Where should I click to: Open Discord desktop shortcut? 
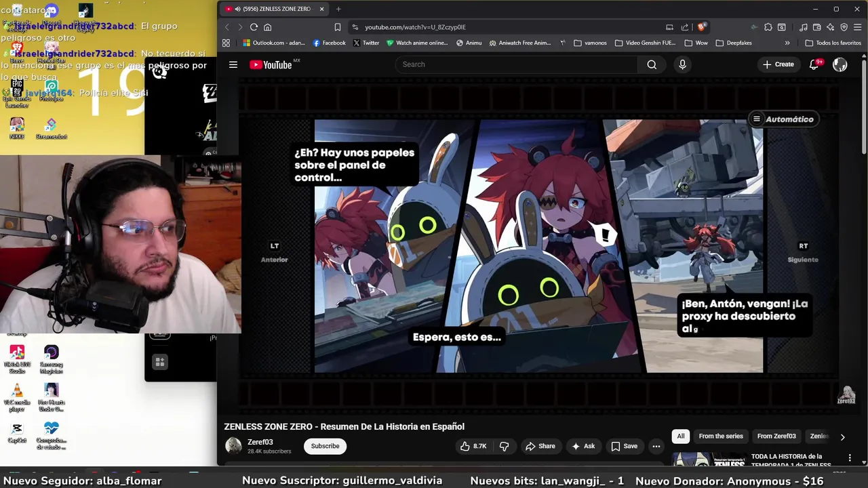pos(51,15)
